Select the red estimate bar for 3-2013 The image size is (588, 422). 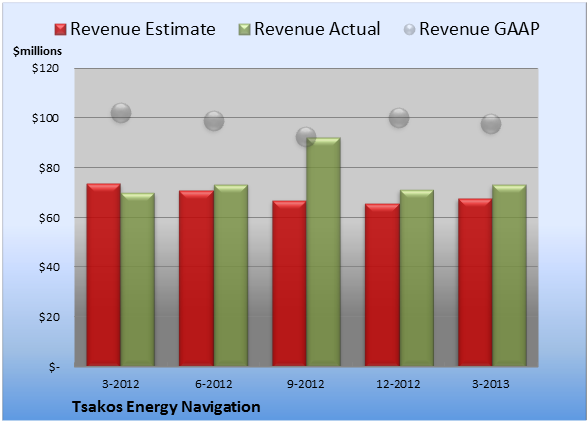point(475,282)
